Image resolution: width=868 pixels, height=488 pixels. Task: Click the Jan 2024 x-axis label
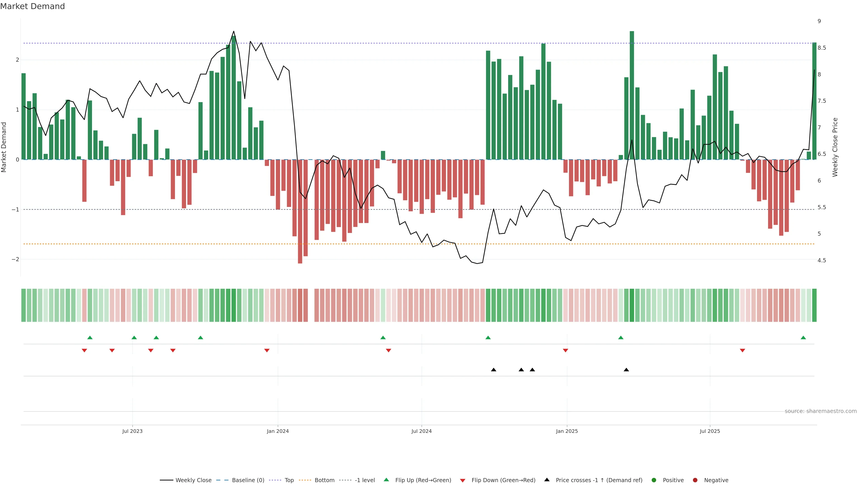(x=278, y=431)
